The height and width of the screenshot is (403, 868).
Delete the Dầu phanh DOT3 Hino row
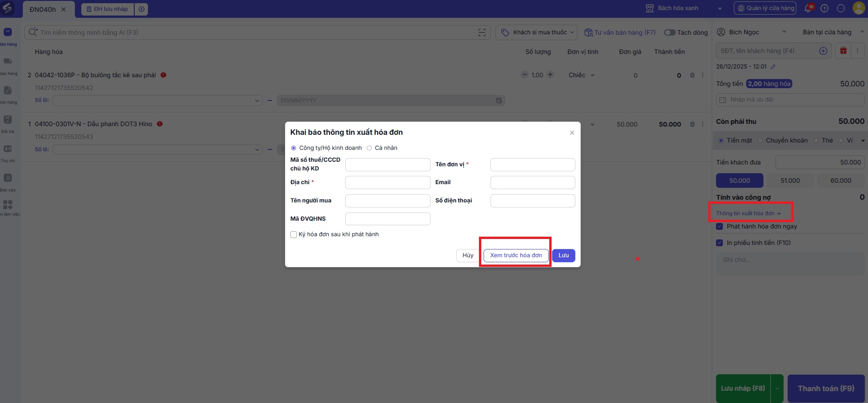coord(692,124)
